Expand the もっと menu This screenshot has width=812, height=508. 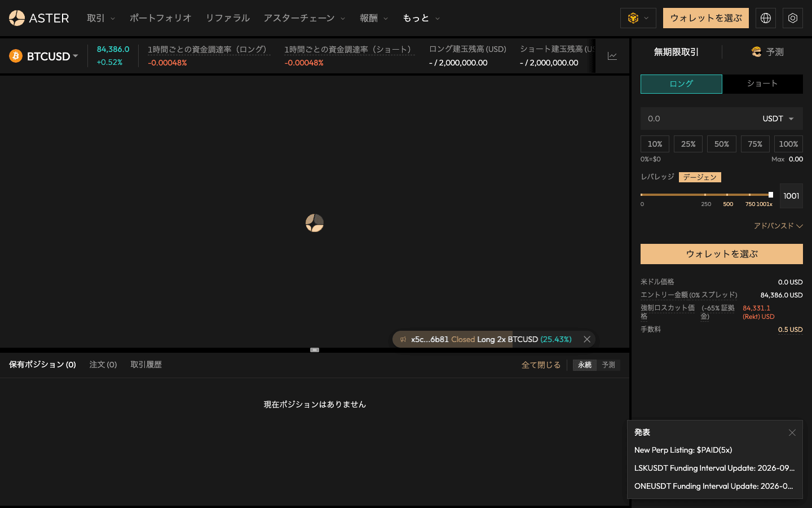(x=421, y=18)
